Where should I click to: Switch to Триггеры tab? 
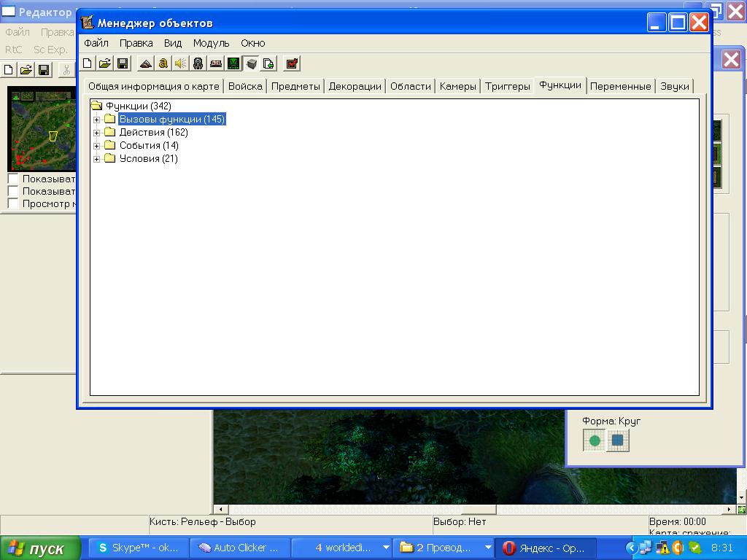508,86
